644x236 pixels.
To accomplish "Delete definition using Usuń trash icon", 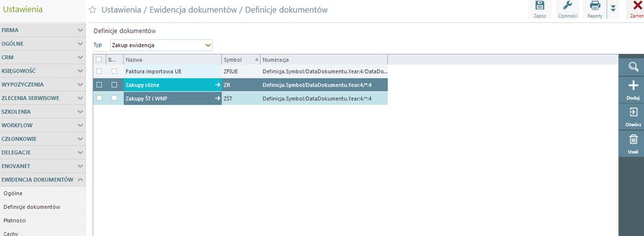I will pyautogui.click(x=633, y=143).
